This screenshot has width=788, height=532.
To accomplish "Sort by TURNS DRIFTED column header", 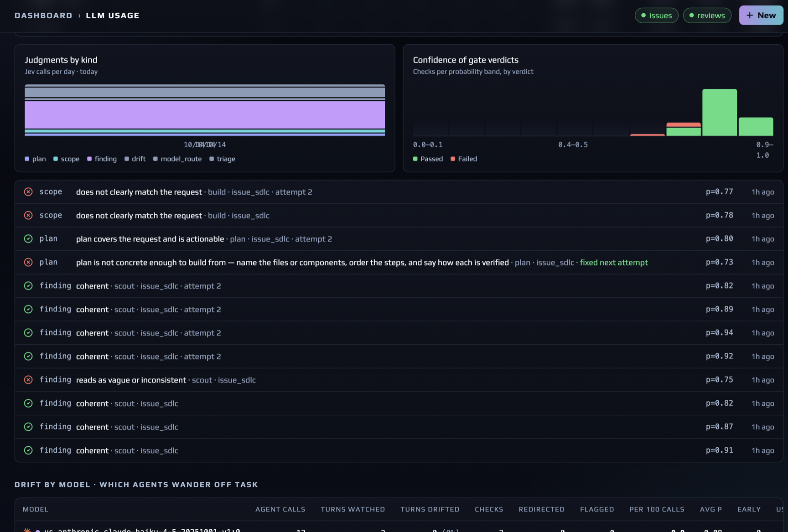I will pos(430,509).
